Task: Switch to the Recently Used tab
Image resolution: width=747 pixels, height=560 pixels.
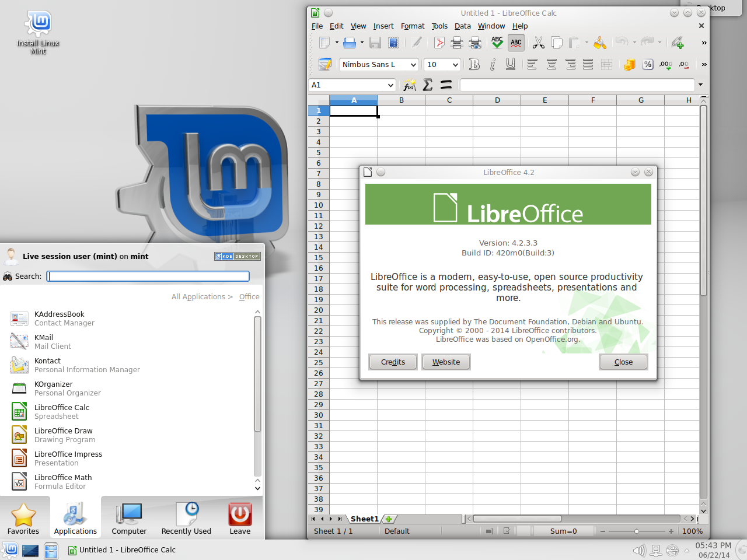Action: [186, 519]
